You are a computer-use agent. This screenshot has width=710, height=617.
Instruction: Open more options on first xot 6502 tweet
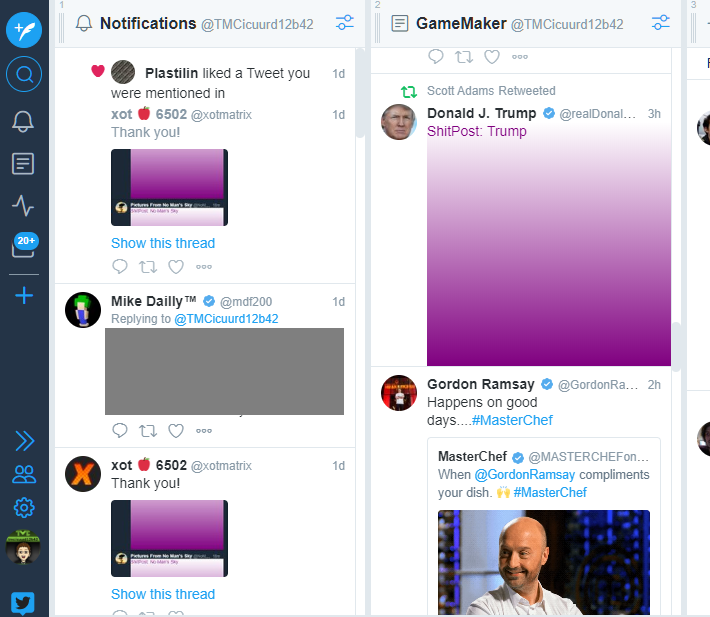204,267
